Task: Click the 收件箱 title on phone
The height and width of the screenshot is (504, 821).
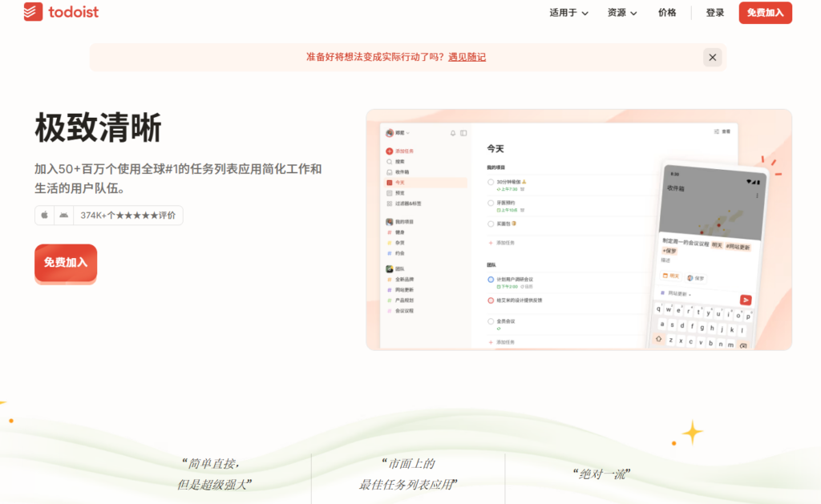Action: click(675, 188)
